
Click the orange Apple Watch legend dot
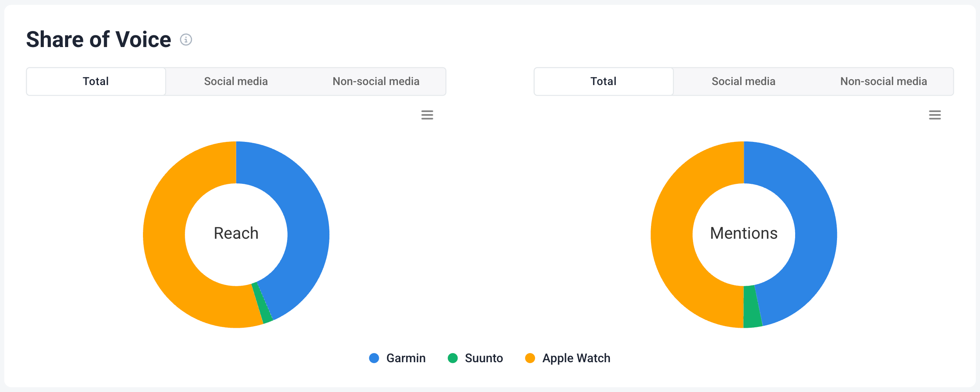tap(530, 358)
